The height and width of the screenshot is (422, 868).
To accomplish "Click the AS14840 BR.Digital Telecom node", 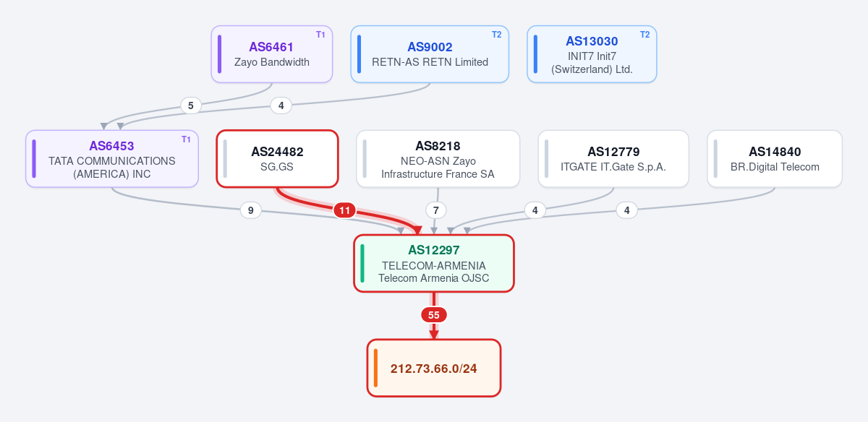I will (x=775, y=159).
